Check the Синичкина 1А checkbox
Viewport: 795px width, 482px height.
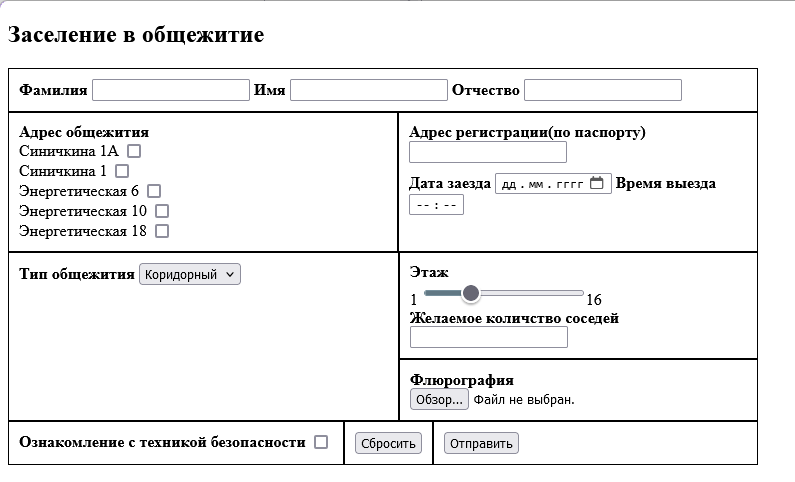[134, 151]
